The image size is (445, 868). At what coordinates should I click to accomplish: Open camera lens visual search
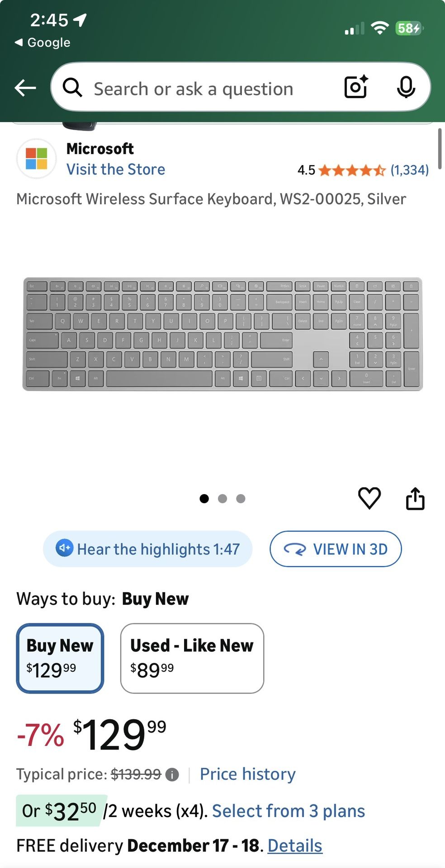(x=356, y=87)
